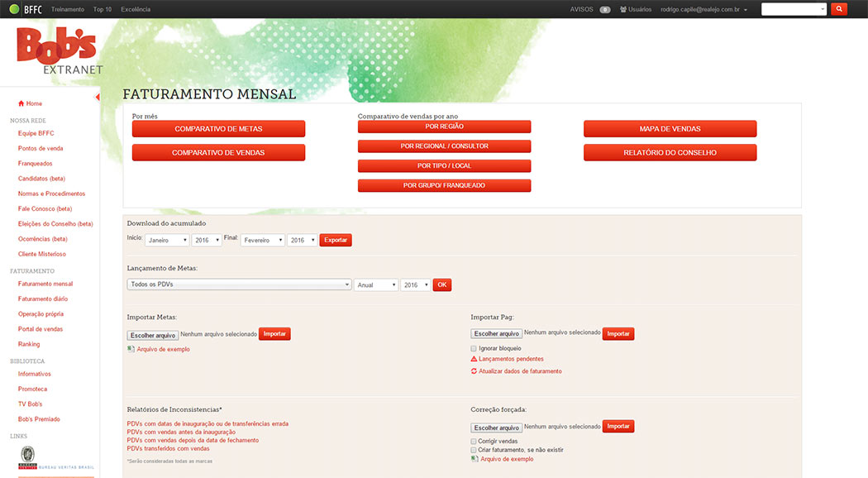This screenshot has width=868, height=478.
Task: Check the Corrigir vendas checkbox
Action: pyautogui.click(x=474, y=442)
